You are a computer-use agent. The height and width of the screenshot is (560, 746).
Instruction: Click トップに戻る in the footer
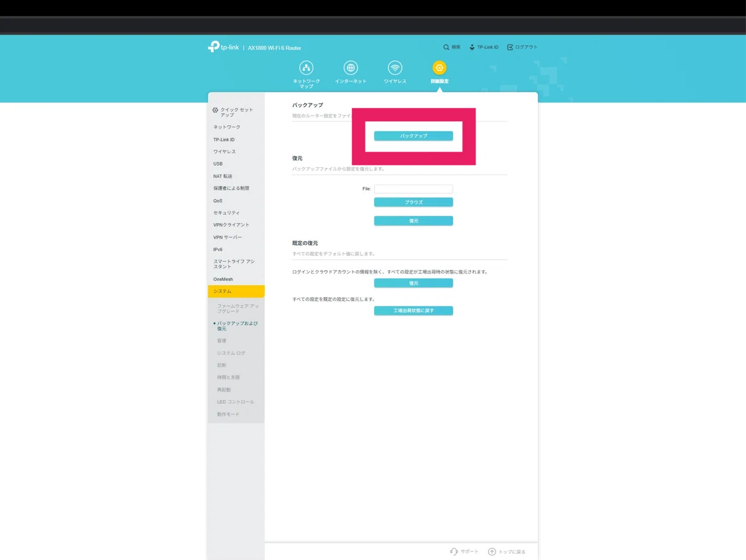pyautogui.click(x=507, y=552)
